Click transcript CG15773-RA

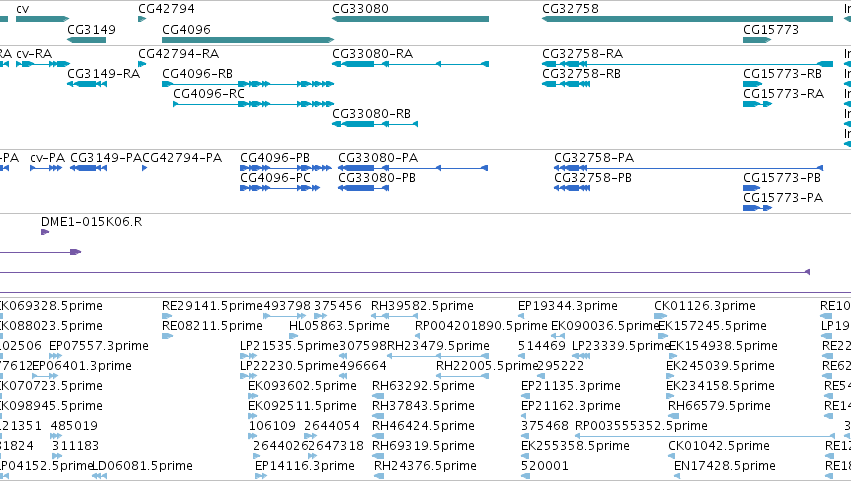[x=757, y=104]
